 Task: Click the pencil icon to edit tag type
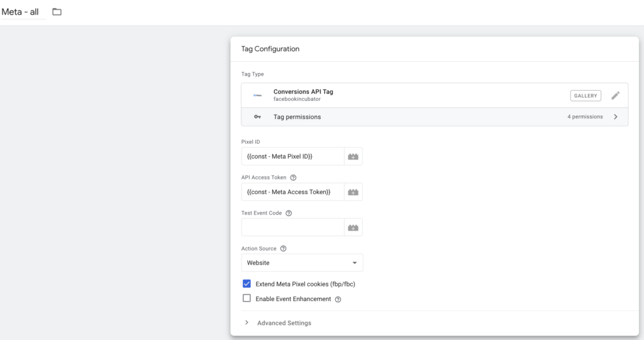click(615, 96)
